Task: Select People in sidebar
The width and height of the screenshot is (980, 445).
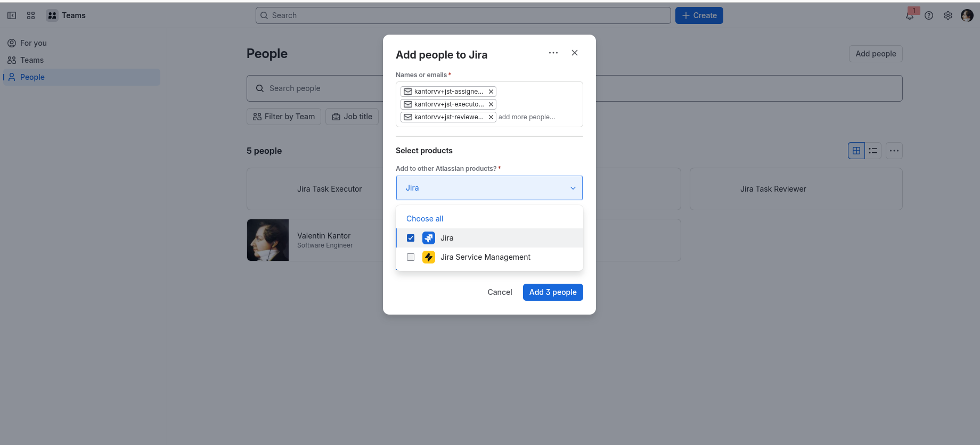Action: point(81,77)
